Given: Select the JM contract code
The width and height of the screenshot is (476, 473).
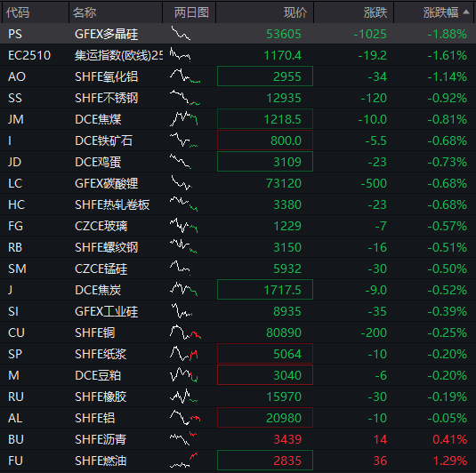Looking at the screenshot, I should coord(16,119).
